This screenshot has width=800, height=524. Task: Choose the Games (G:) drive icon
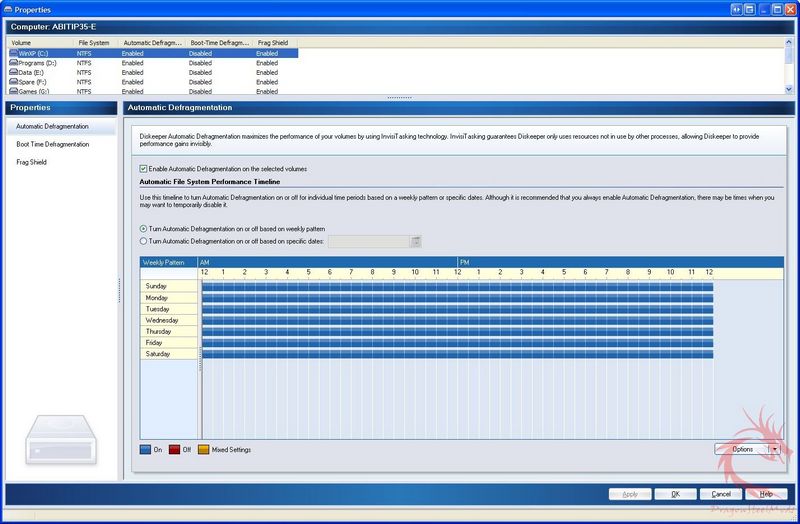pyautogui.click(x=12, y=91)
